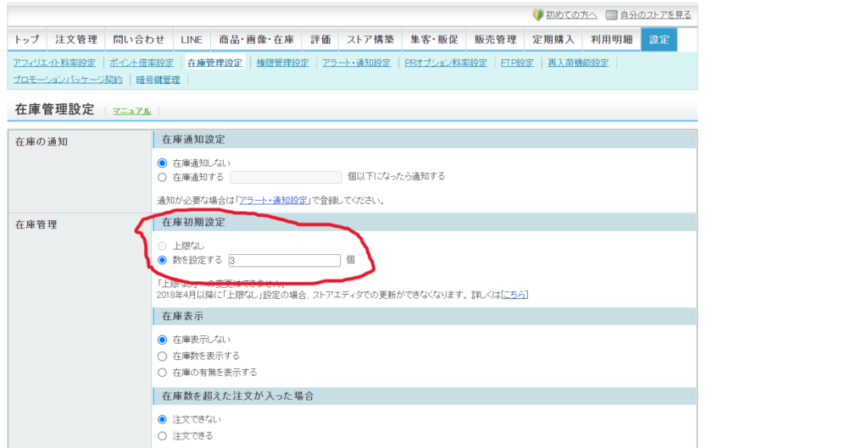The image size is (868, 448).
Task: Go to 権限管理設定 in the submenu
Action: (282, 63)
